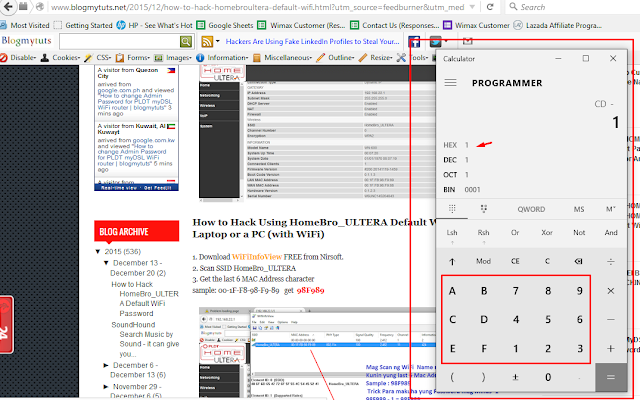The width and height of the screenshot is (640, 400).
Task: Collapse the 2015 (536) archive year
Action: click(98, 251)
